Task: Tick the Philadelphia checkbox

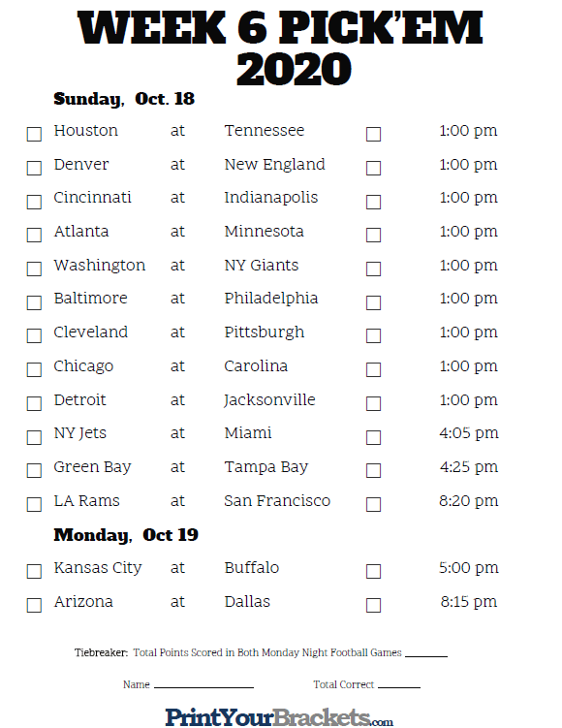Action: pos(373,302)
